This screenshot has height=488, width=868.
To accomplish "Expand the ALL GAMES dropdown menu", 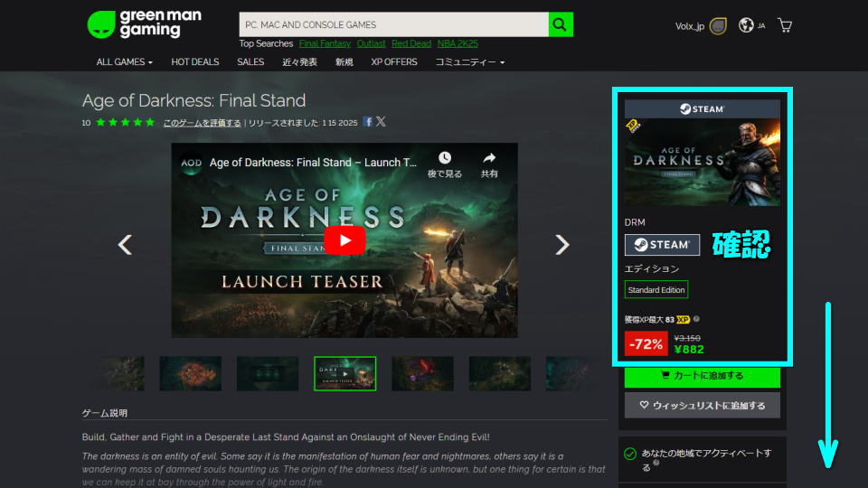I will coord(125,61).
